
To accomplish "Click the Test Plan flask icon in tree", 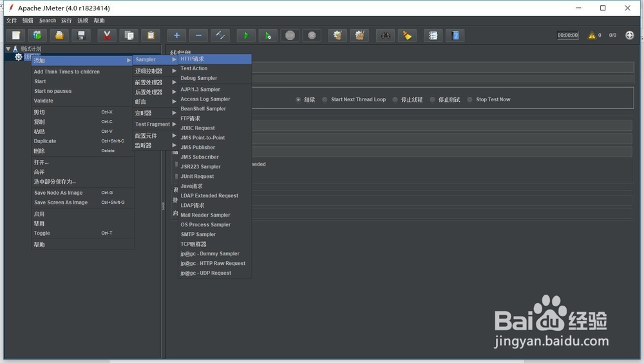I will (15, 48).
